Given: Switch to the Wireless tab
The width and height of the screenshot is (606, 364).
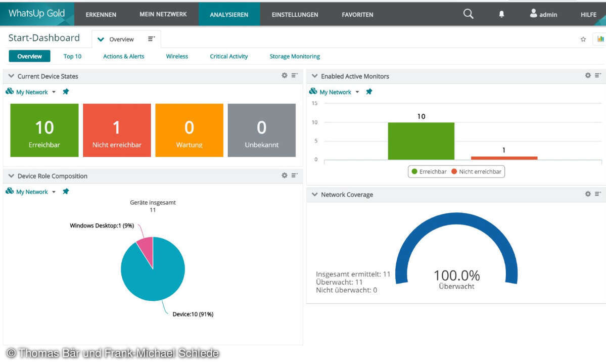Looking at the screenshot, I should pos(177,57).
